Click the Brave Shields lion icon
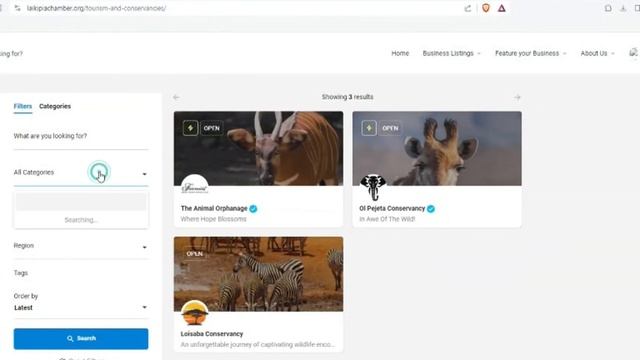Viewport: 640px width, 360px height. [486, 8]
